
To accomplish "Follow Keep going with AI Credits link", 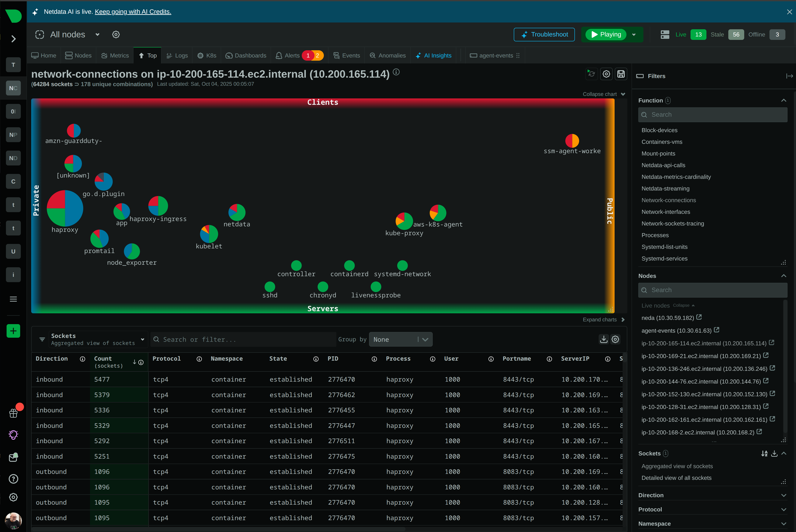I will click(x=133, y=11).
